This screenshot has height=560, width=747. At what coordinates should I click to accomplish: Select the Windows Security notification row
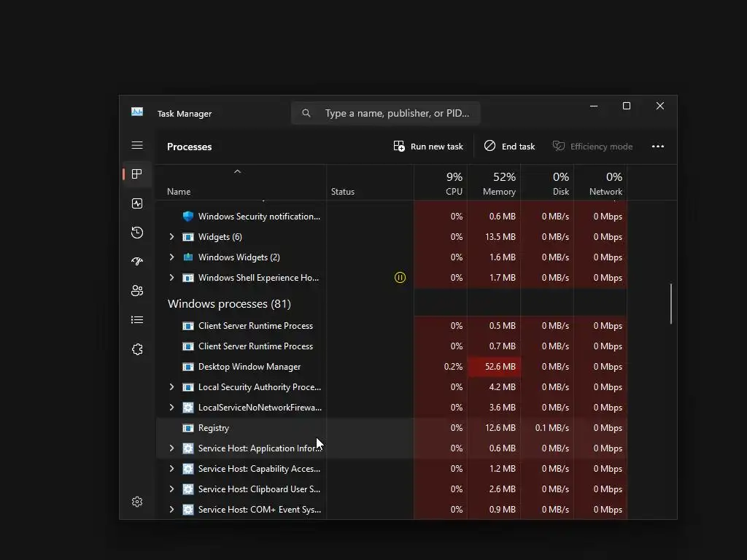[x=392, y=216]
